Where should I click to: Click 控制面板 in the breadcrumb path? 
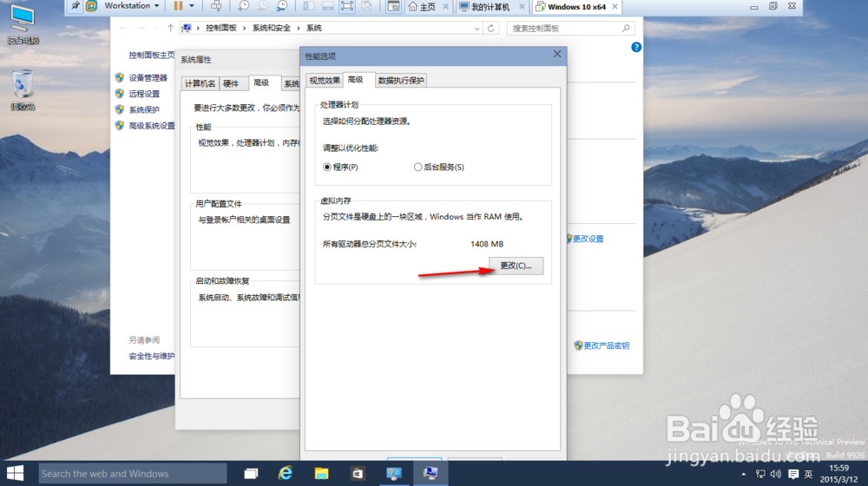[x=220, y=29]
